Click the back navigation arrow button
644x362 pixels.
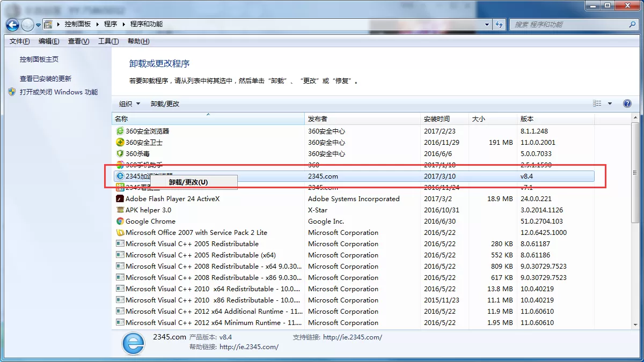12,25
